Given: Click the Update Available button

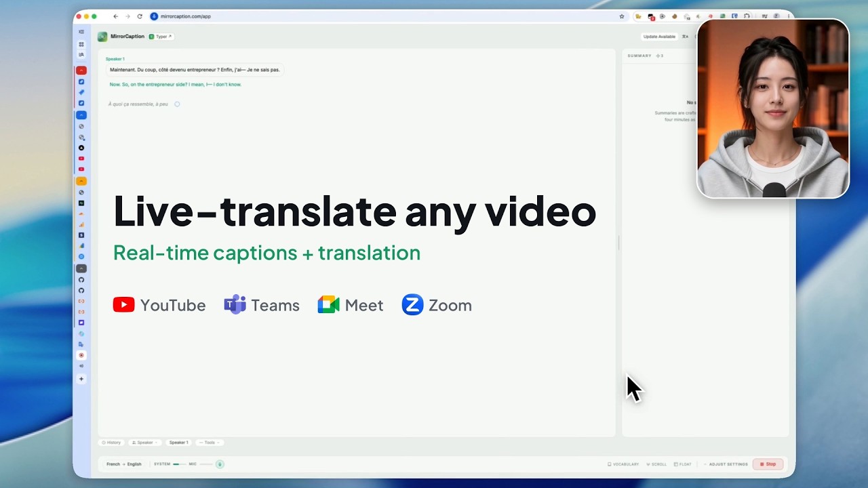Looking at the screenshot, I should [x=659, y=37].
